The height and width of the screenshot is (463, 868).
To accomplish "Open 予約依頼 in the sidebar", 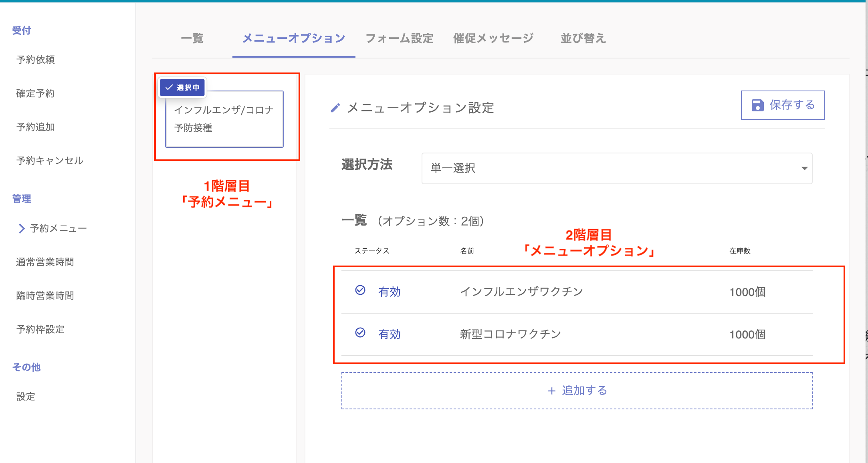I will [36, 60].
